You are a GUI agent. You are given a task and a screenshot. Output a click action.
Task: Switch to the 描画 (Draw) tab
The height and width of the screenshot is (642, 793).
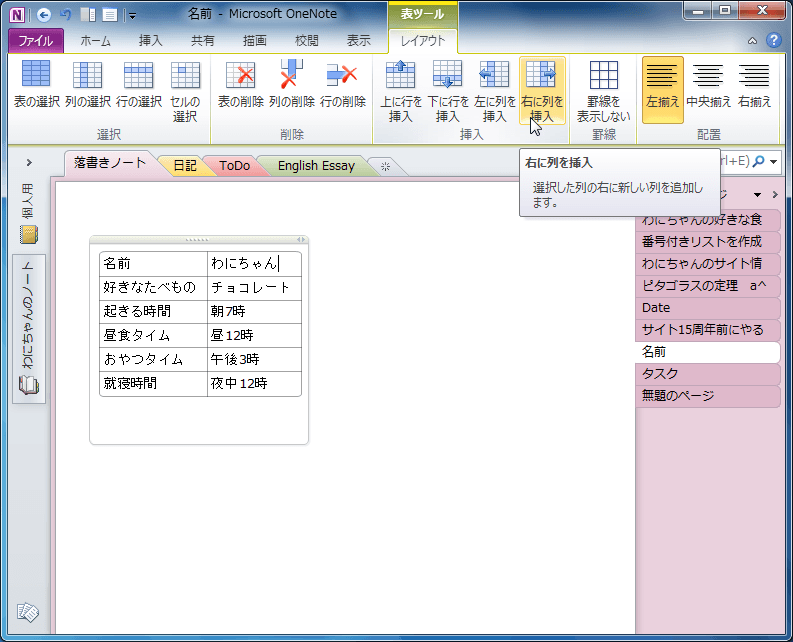254,40
